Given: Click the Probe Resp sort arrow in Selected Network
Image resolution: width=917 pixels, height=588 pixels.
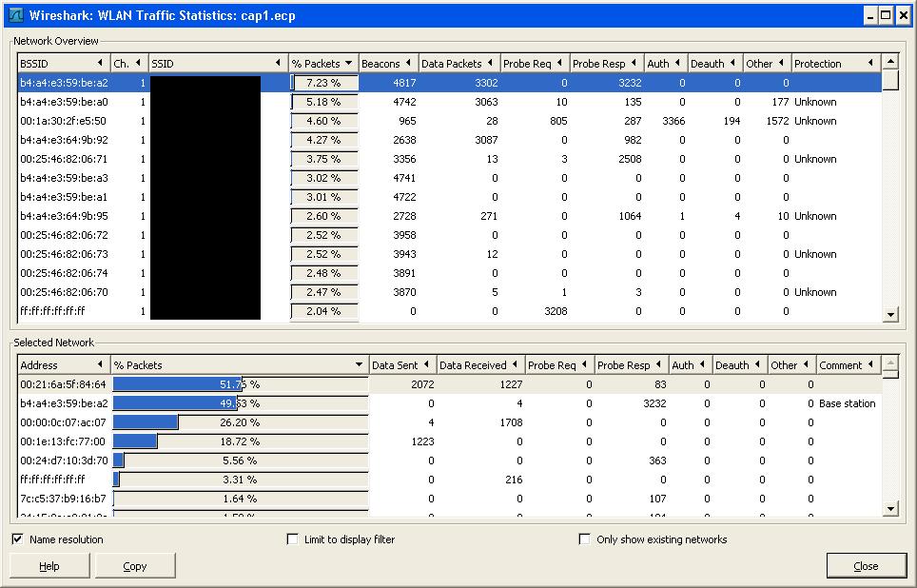Looking at the screenshot, I should (656, 364).
